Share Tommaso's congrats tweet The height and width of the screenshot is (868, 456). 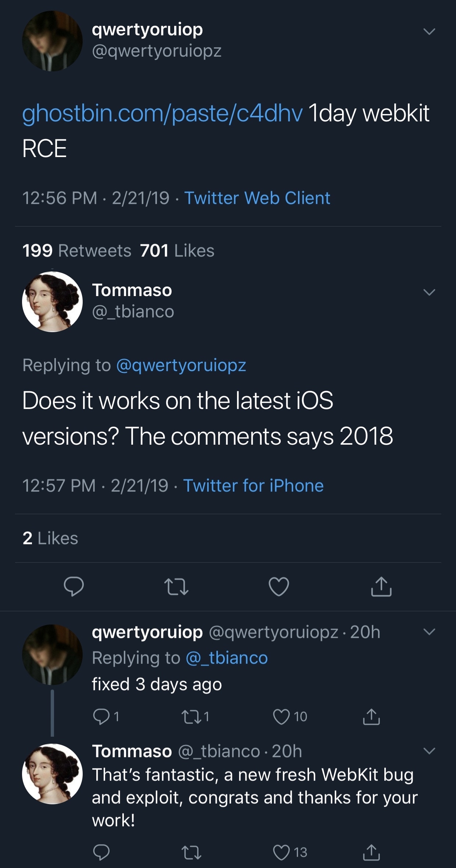click(371, 853)
